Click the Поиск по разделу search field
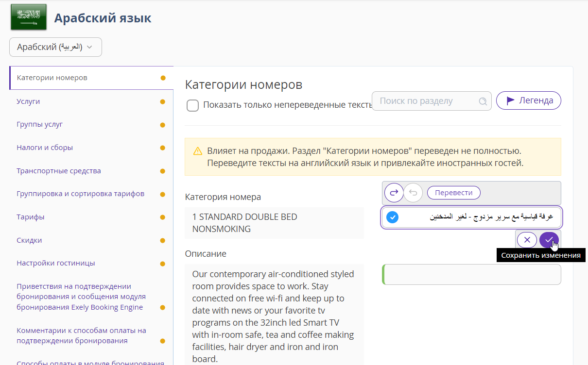Image resolution: width=588 pixels, height=365 pixels. (x=432, y=101)
